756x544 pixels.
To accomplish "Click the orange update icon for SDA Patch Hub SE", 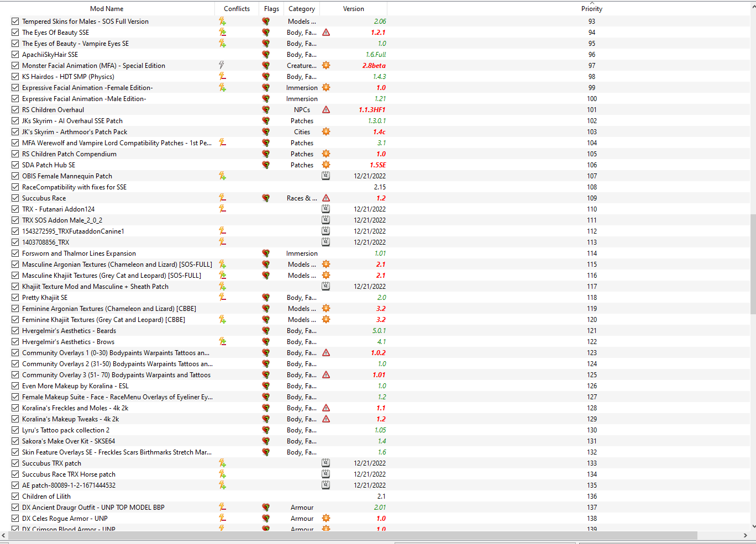I will click(x=326, y=165).
